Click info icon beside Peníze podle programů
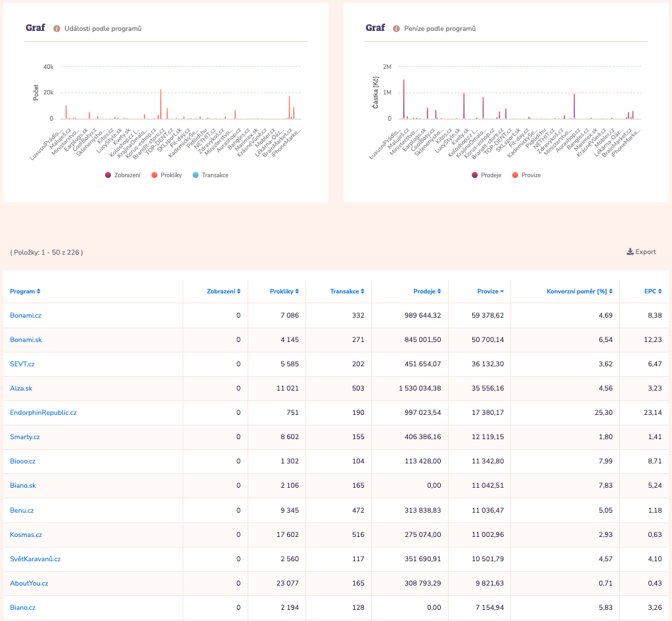Screen dimensions: 672x621 (396, 29)
